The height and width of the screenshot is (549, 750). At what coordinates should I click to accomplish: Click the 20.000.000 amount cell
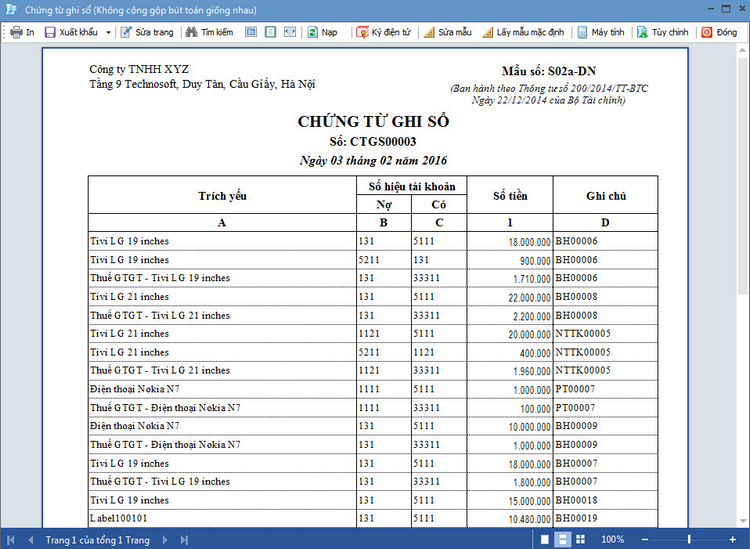tap(529, 334)
